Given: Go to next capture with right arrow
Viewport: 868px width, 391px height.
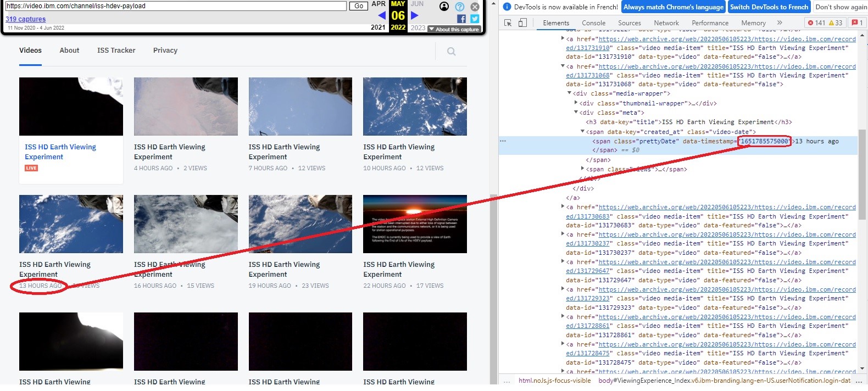Looking at the screenshot, I should 415,15.
